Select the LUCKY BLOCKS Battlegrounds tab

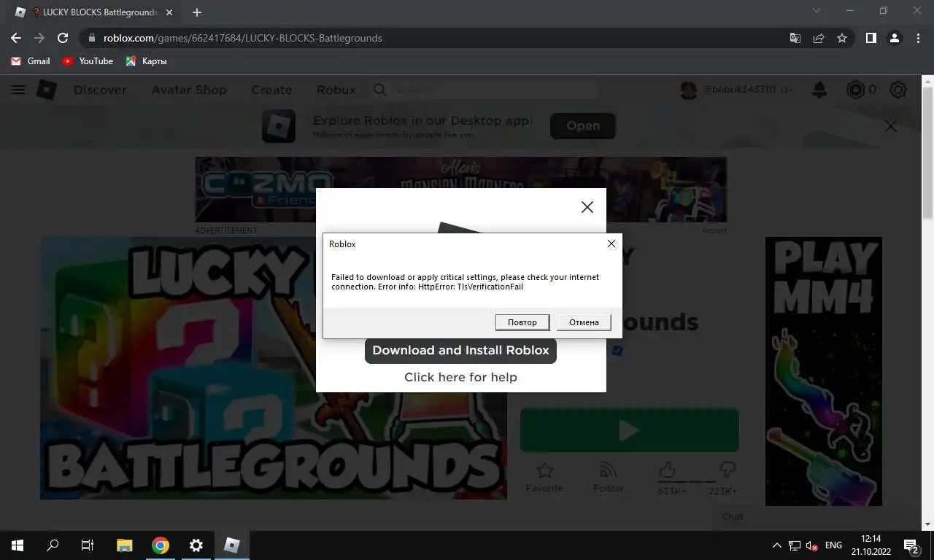point(93,12)
